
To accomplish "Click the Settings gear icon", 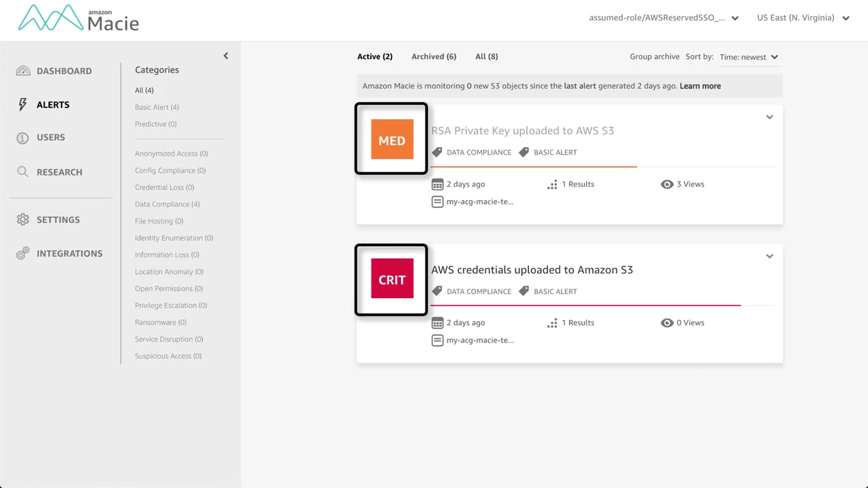I will (x=23, y=220).
